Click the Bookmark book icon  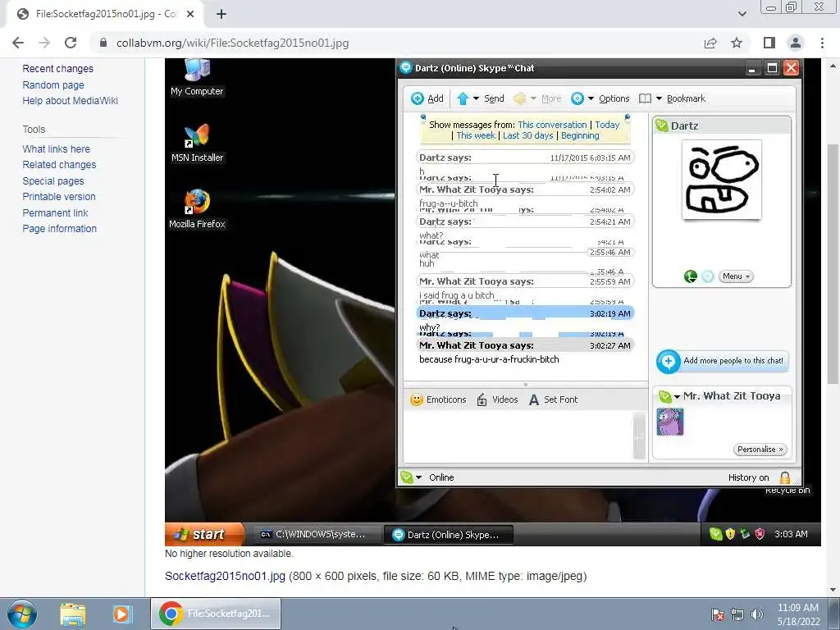click(645, 98)
